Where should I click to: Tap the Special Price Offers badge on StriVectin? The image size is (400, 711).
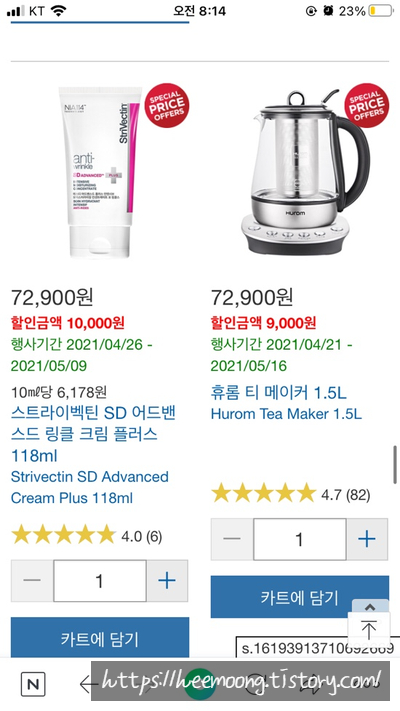166,105
